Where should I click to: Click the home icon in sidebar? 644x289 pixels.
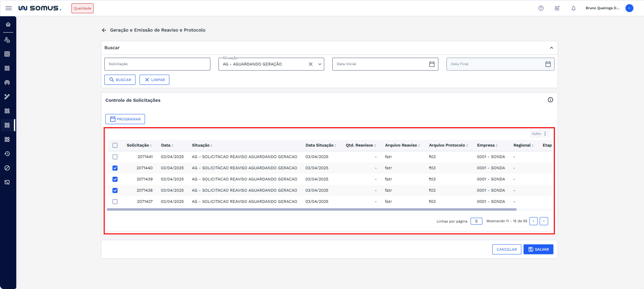[x=8, y=24]
